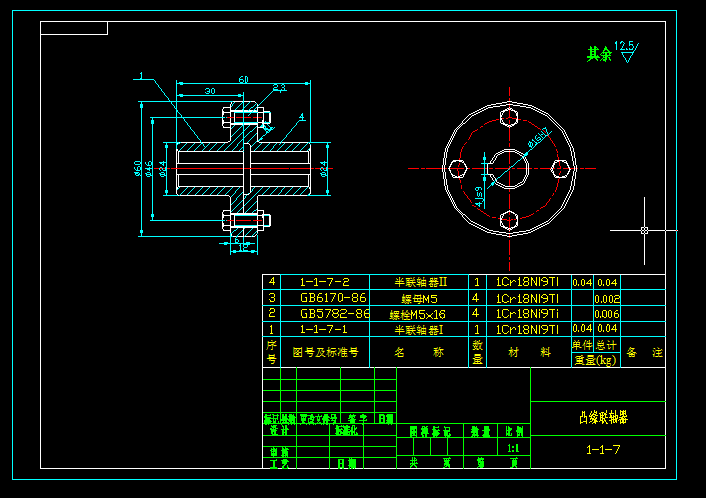Click the '审核' label
The width and height of the screenshot is (706, 498).
point(279,452)
